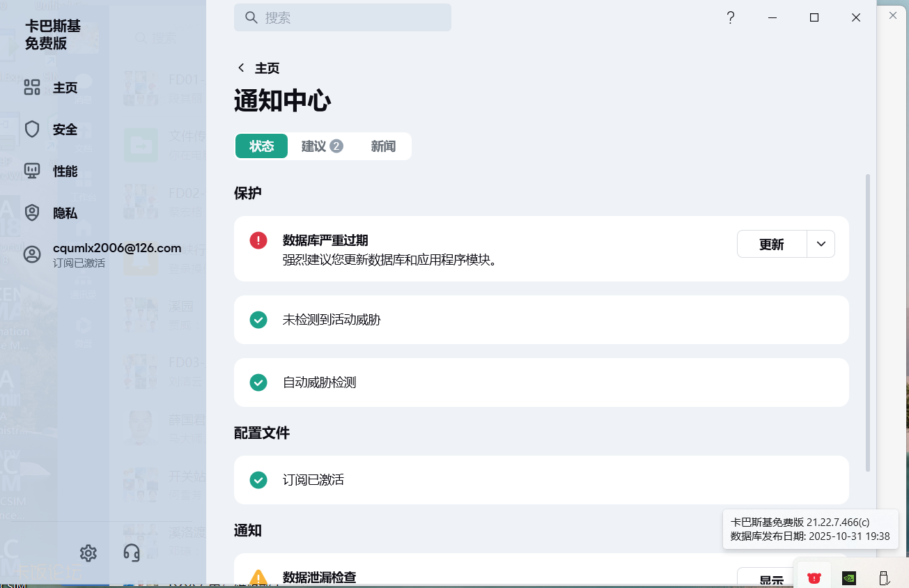The width and height of the screenshot is (909, 588).
Task: Expand the update button dropdown arrow
Action: click(821, 245)
